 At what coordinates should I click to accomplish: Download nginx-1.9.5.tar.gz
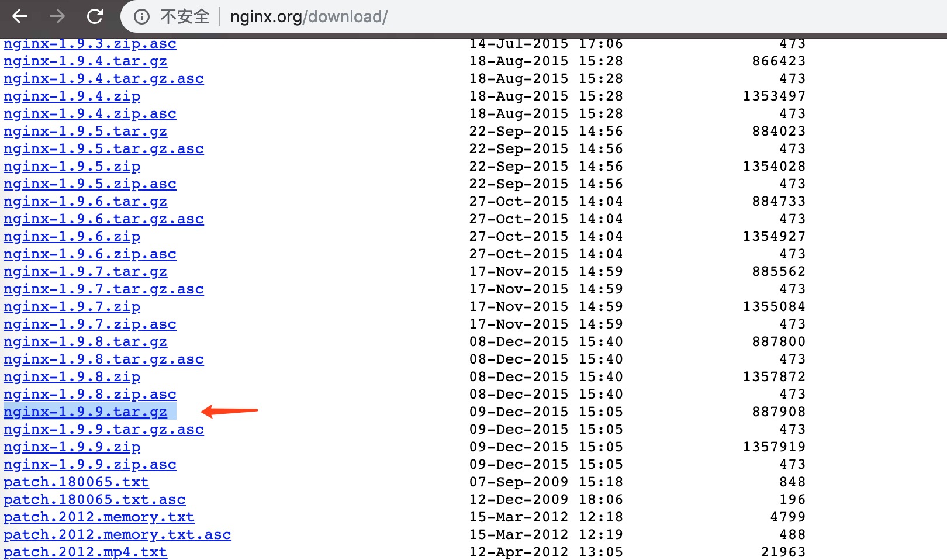point(85,132)
